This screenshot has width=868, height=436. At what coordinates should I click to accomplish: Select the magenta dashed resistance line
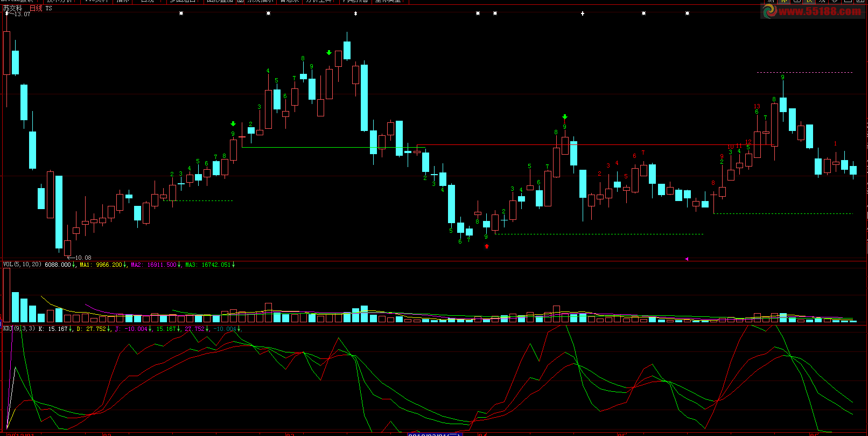(x=805, y=72)
